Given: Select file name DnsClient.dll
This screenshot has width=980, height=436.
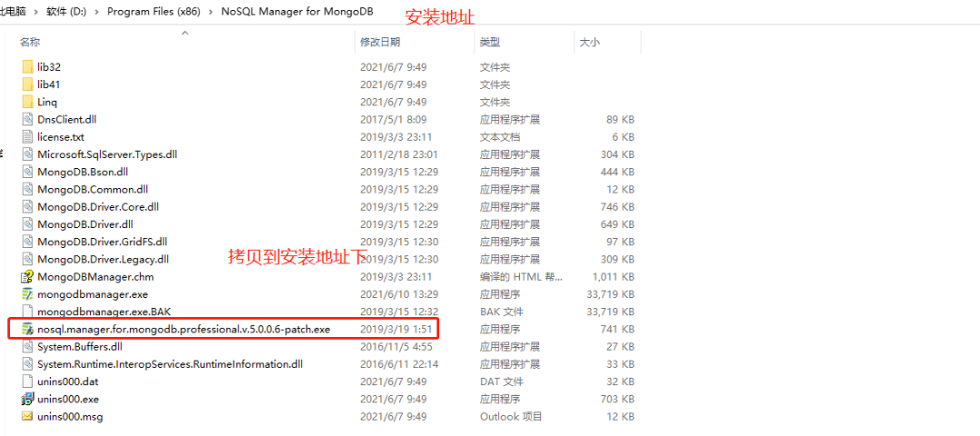Looking at the screenshot, I should 67,119.
